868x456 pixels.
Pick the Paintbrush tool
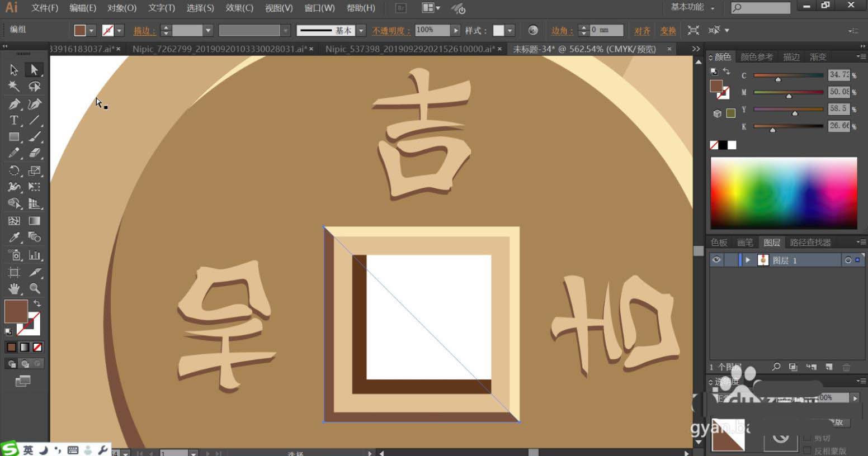coord(34,137)
